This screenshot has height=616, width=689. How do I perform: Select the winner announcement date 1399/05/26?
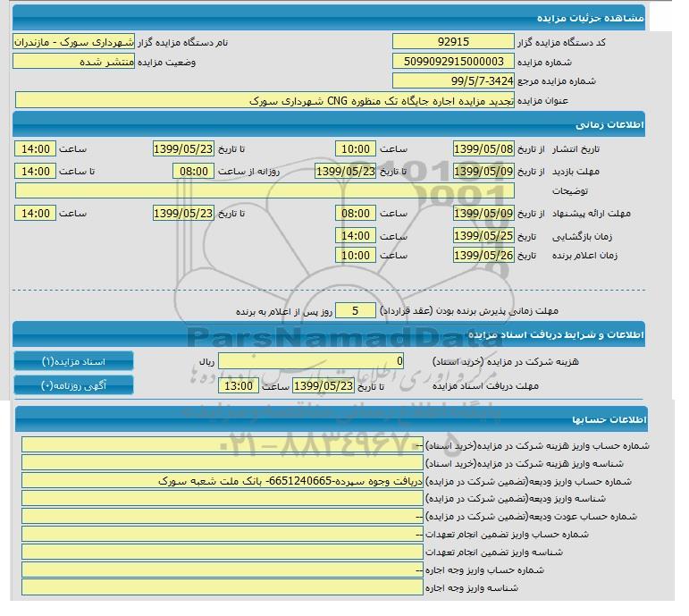tap(483, 255)
